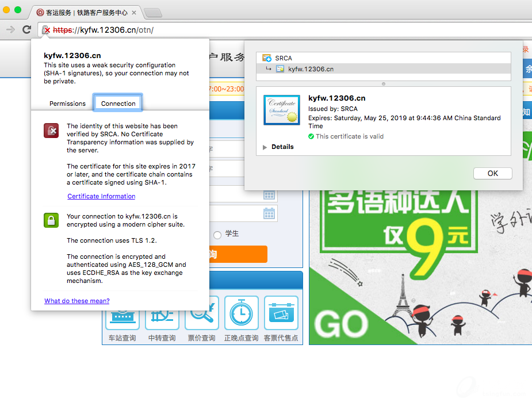Open 正晚点查询 clock icon

[x=241, y=314]
